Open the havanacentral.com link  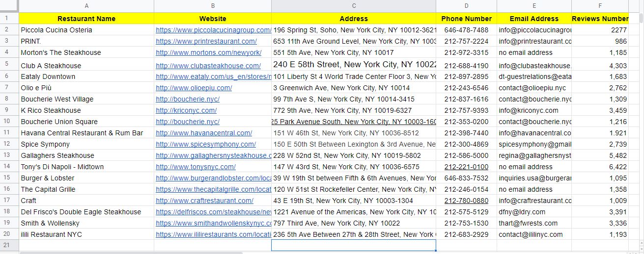coord(204,133)
